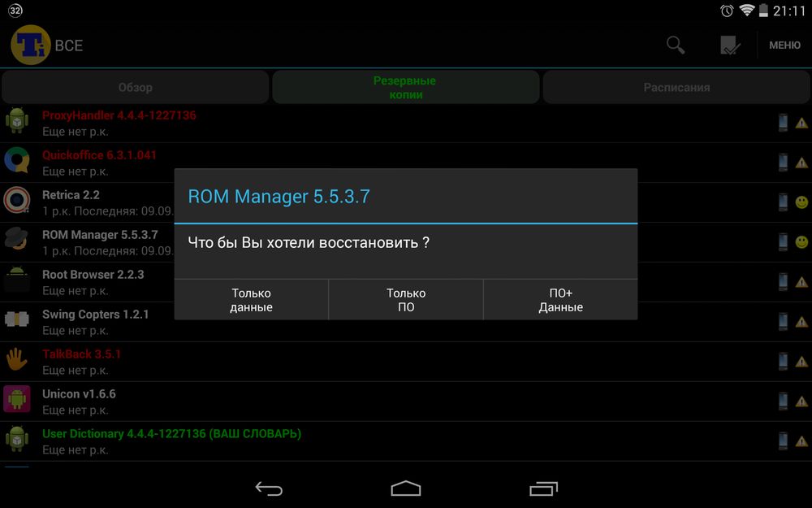Tap warning triangle in ProxyHandler row
Image resolution: width=812 pixels, height=508 pixels.
tap(801, 123)
